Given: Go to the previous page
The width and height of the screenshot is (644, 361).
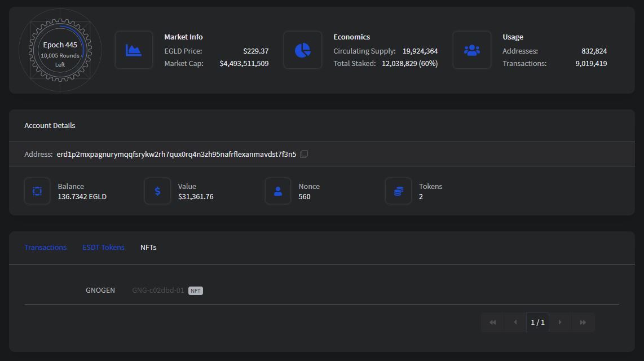Looking at the screenshot, I should pos(515,323).
